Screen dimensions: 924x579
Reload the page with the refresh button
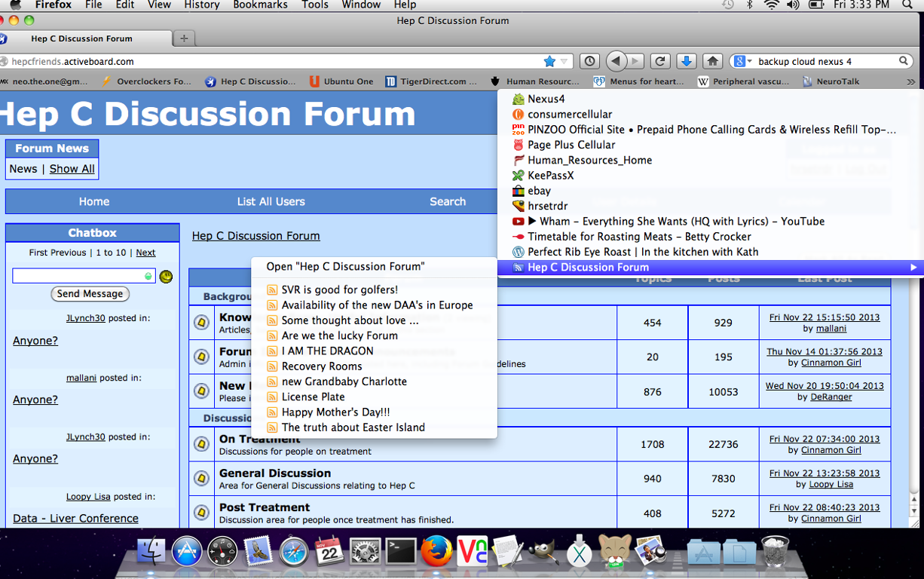[x=660, y=61]
